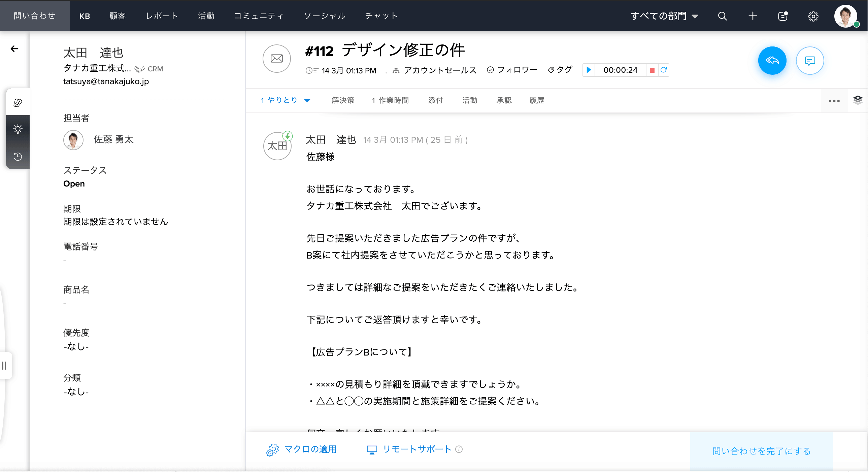Start the ticket timer play button

tap(589, 70)
